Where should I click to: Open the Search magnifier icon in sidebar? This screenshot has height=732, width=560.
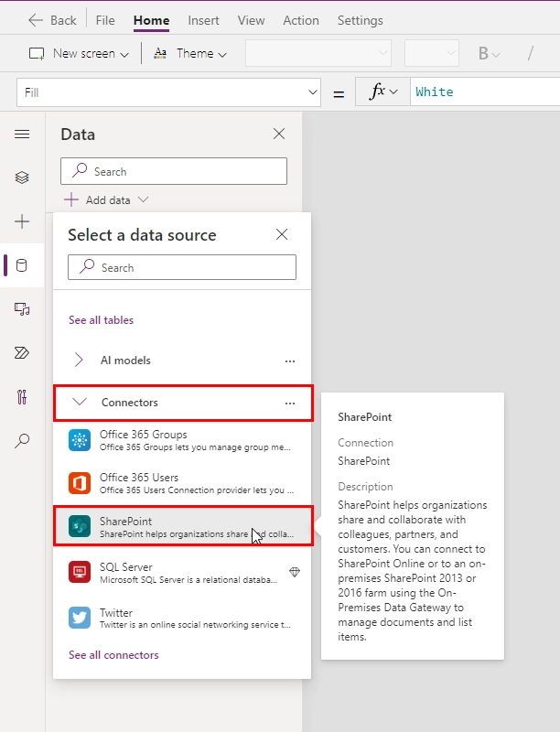pos(22,440)
